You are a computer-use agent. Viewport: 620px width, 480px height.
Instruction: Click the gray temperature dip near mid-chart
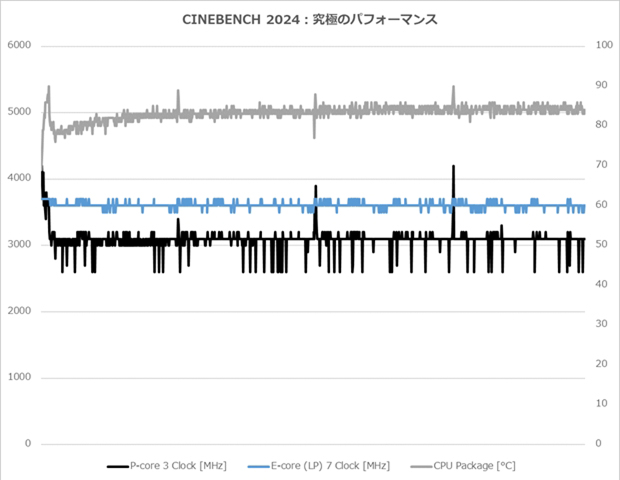click(x=314, y=136)
